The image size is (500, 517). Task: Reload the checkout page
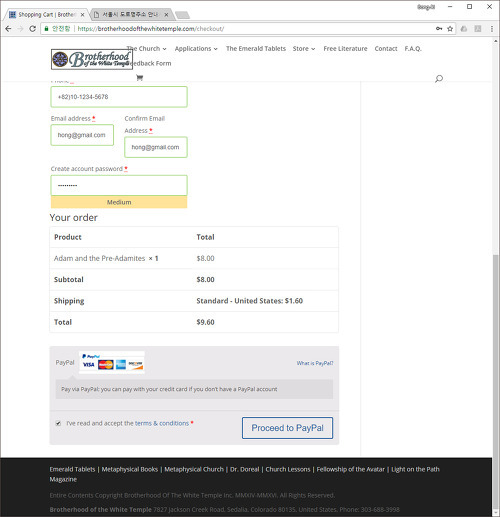pyautogui.click(x=32, y=29)
